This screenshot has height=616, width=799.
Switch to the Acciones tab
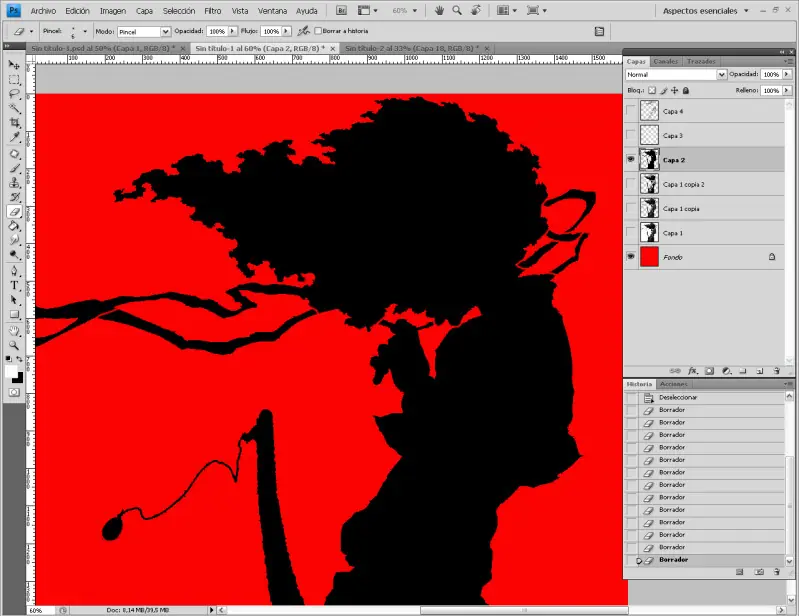coord(674,384)
